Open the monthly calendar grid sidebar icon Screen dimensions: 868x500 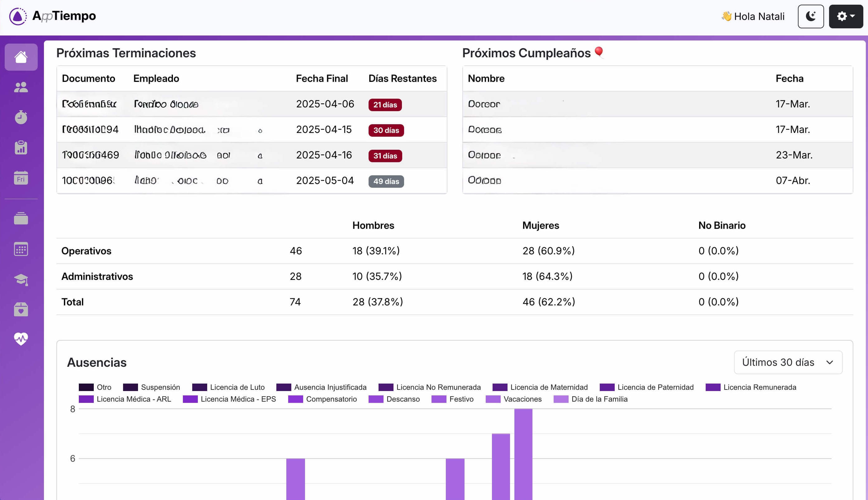[x=21, y=249]
